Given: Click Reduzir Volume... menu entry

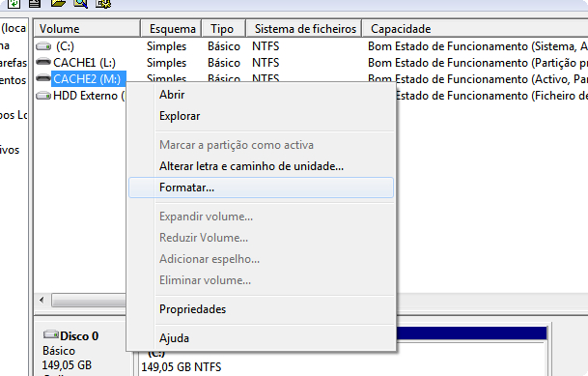Looking at the screenshot, I should 261,238.
